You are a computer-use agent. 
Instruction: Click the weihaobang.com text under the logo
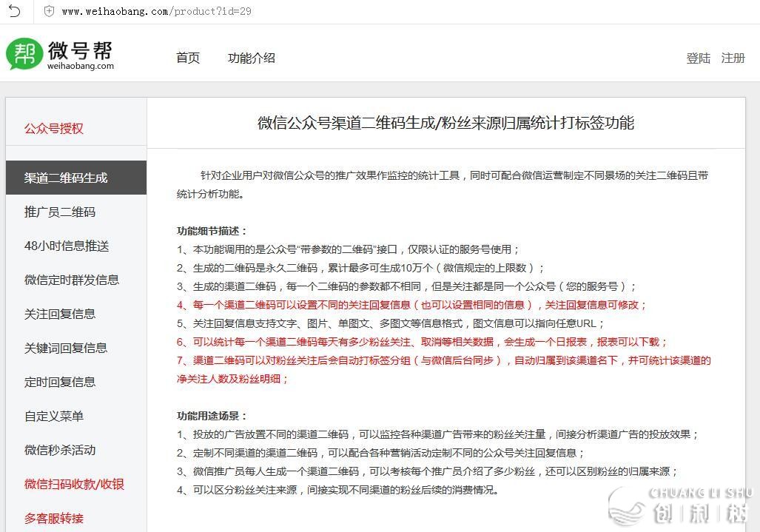point(81,66)
